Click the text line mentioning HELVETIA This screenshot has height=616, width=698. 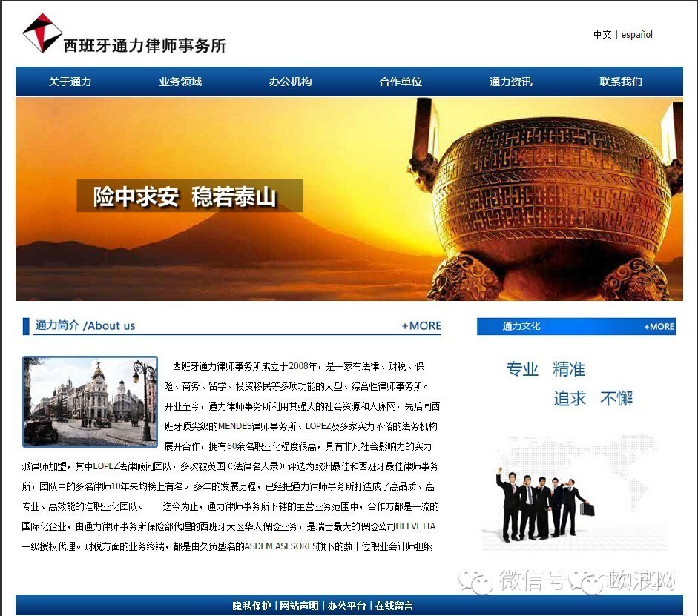coord(228,526)
